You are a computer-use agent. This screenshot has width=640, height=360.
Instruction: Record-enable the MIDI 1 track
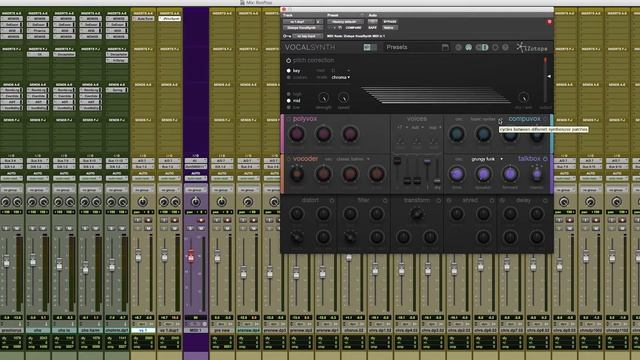201,220
